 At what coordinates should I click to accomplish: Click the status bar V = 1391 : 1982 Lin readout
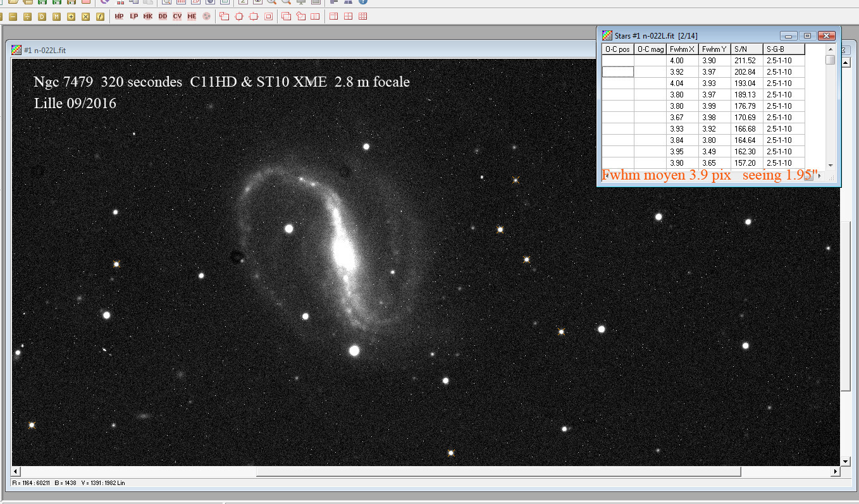pyautogui.click(x=103, y=483)
